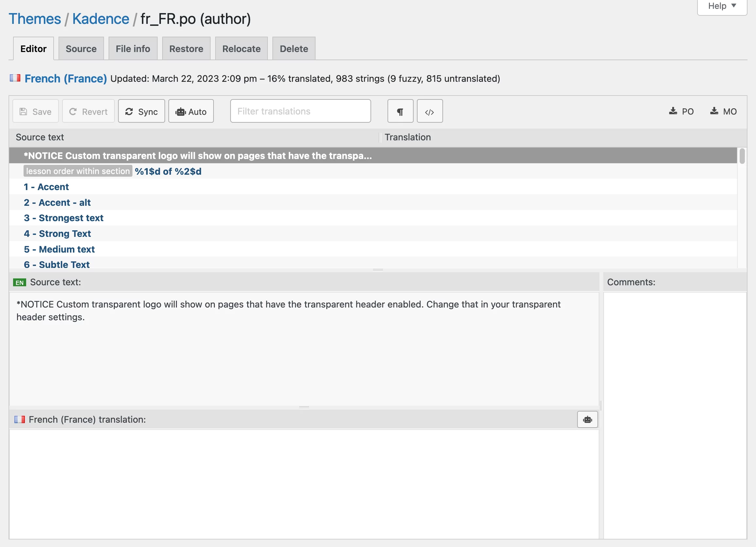Open the Restore tab

click(x=186, y=49)
